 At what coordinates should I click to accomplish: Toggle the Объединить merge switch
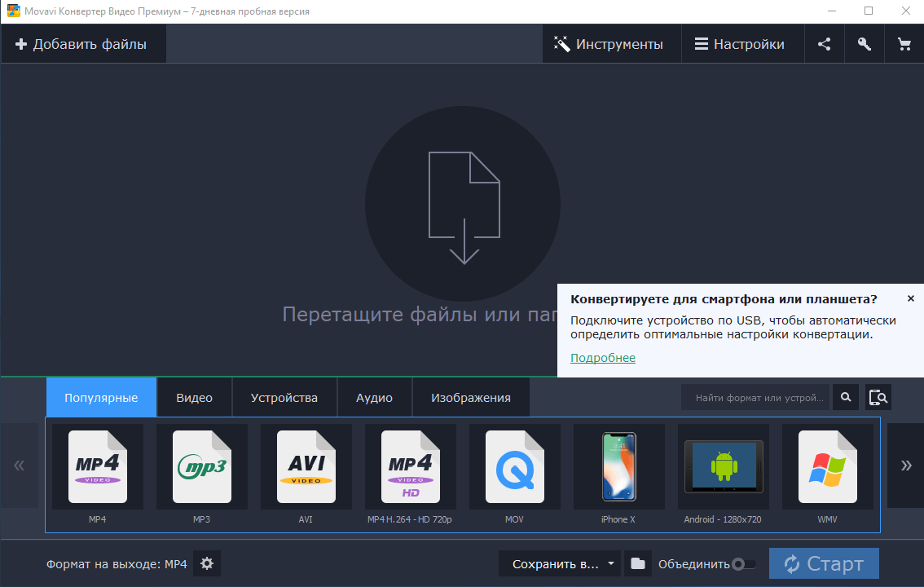pos(743,563)
